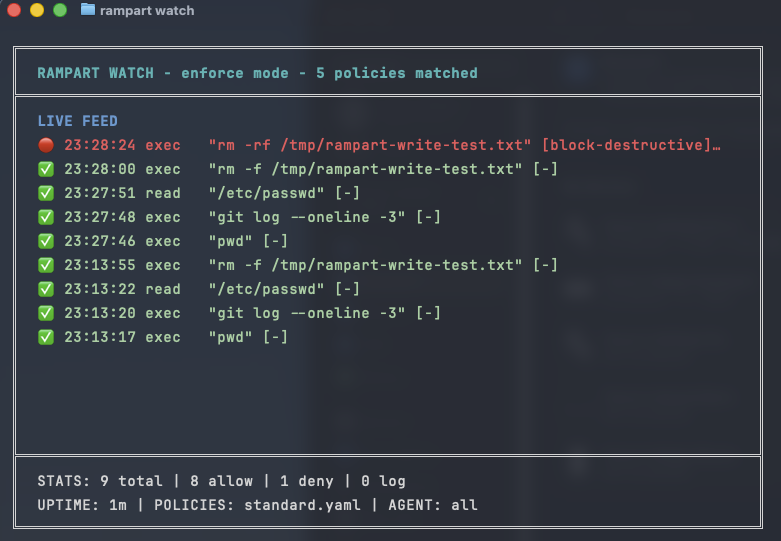This screenshot has height=541, width=781.
Task: Close the rampart watch terminal window
Action: coord(14,10)
